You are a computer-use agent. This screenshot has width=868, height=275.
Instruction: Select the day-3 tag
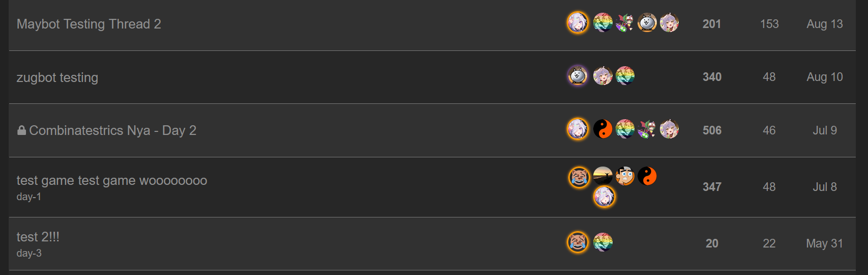click(x=28, y=253)
